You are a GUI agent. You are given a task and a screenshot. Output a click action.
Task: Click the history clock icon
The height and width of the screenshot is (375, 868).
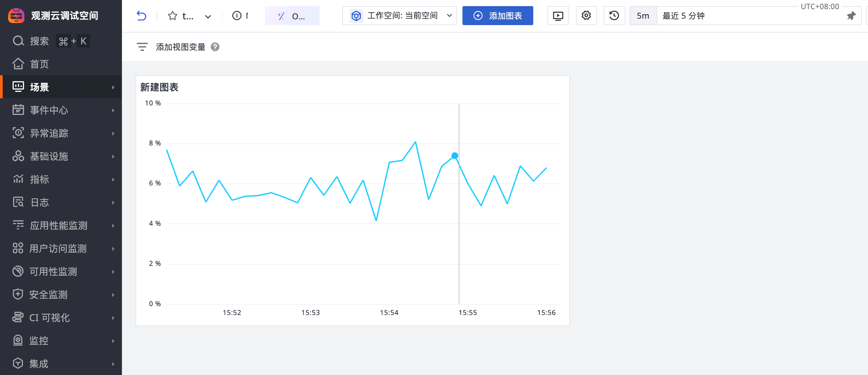pos(614,16)
